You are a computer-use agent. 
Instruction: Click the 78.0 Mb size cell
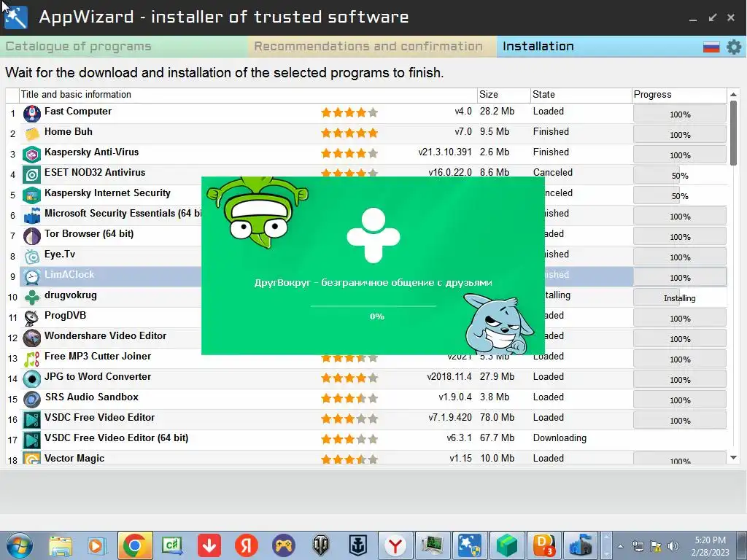tap(497, 417)
